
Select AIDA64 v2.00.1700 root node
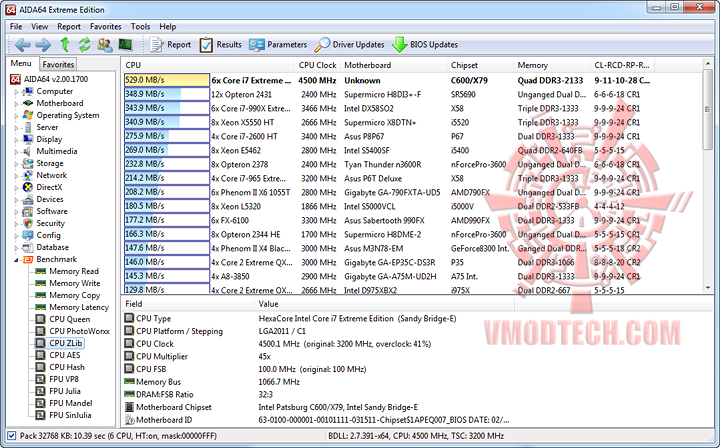click(50, 79)
